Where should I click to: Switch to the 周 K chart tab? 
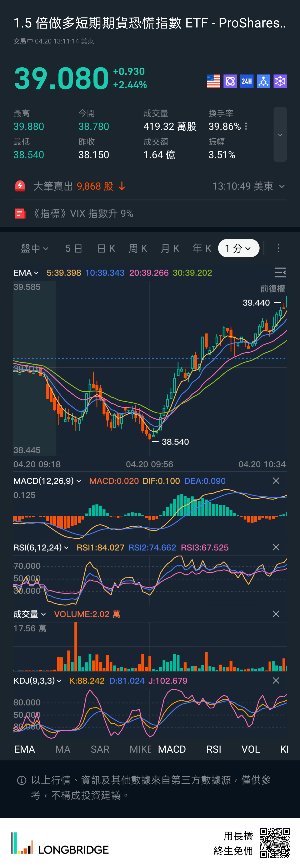pos(138,248)
